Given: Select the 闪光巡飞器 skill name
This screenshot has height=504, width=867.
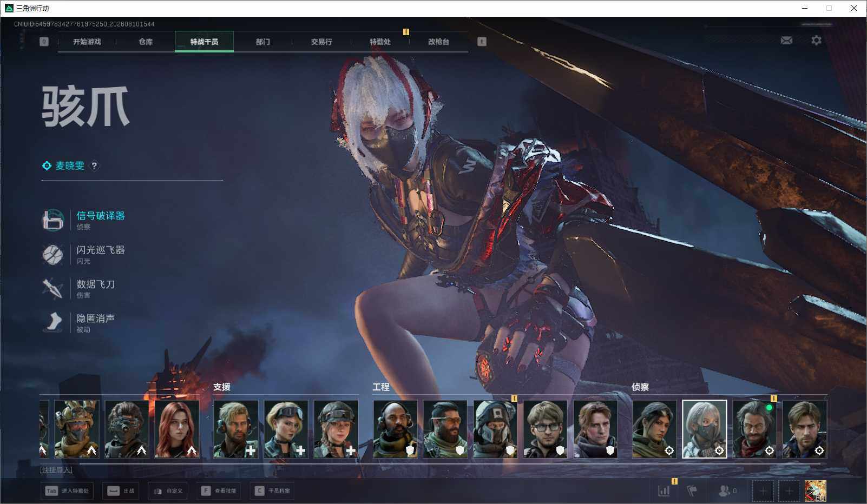Looking at the screenshot, I should point(101,250).
